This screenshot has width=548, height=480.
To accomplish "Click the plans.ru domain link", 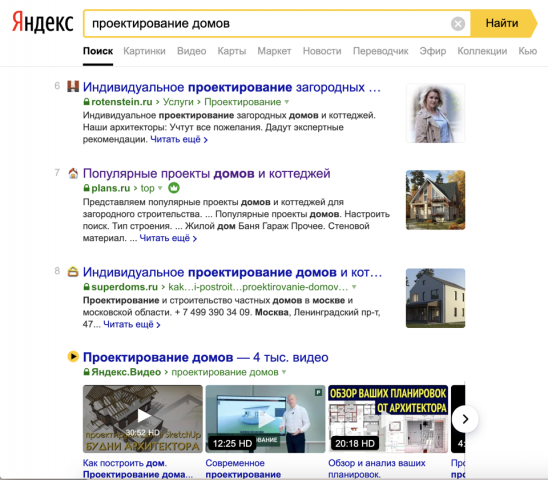I will (x=110, y=188).
